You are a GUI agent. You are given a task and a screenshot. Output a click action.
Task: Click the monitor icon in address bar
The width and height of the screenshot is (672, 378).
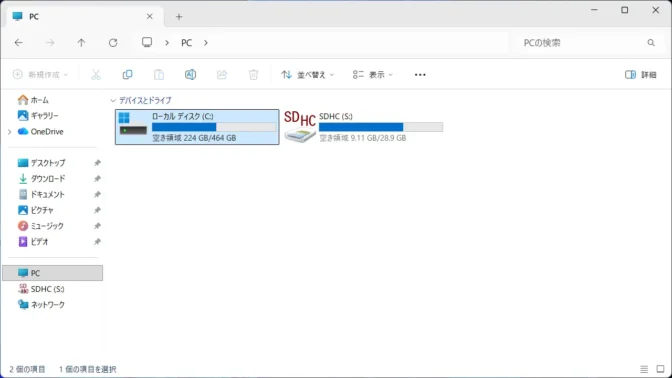(147, 42)
